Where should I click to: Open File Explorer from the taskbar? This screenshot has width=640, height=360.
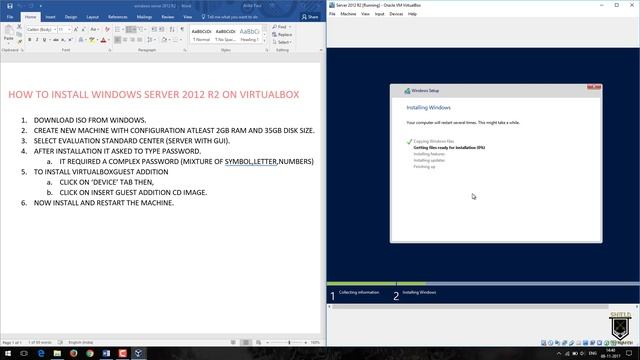57,353
